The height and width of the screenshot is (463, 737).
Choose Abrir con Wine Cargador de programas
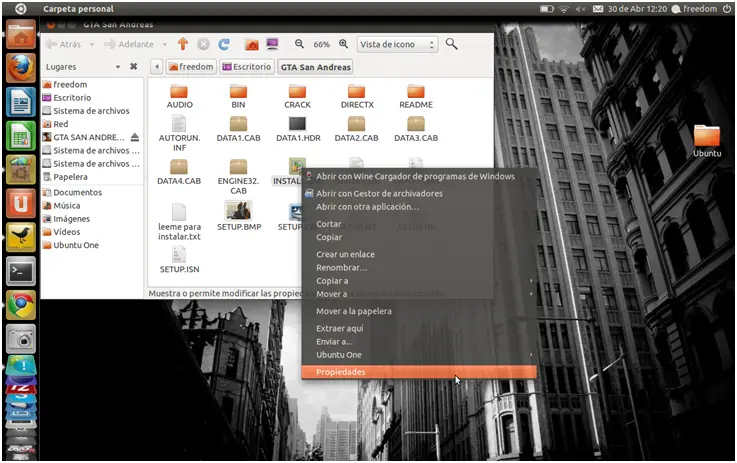tap(419, 176)
